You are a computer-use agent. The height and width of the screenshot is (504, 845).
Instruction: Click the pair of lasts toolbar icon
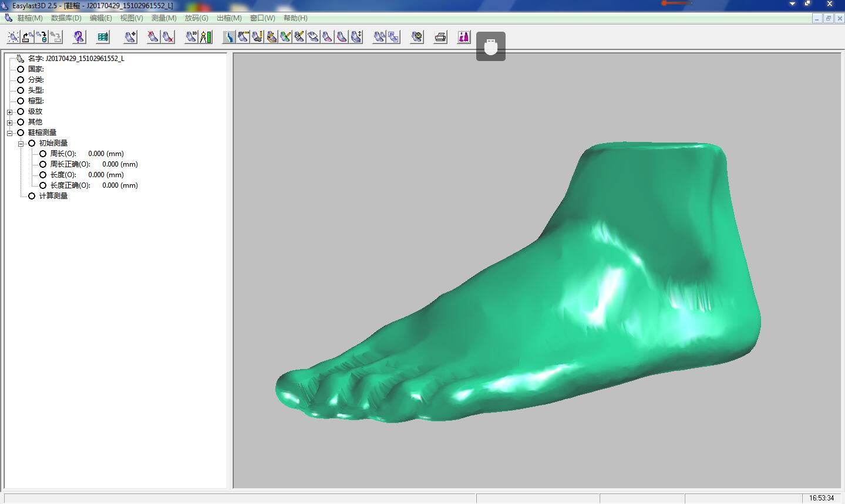pos(379,37)
